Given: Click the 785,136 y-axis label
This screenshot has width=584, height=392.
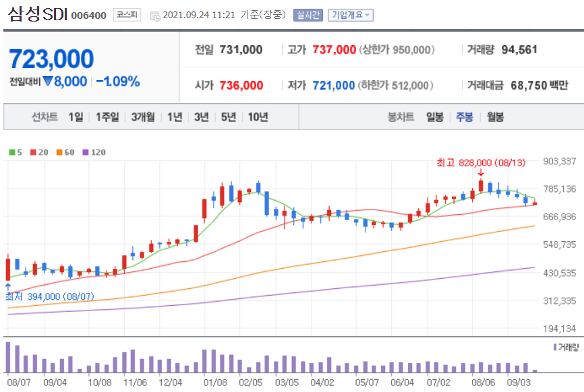Looking at the screenshot, I should point(560,189).
